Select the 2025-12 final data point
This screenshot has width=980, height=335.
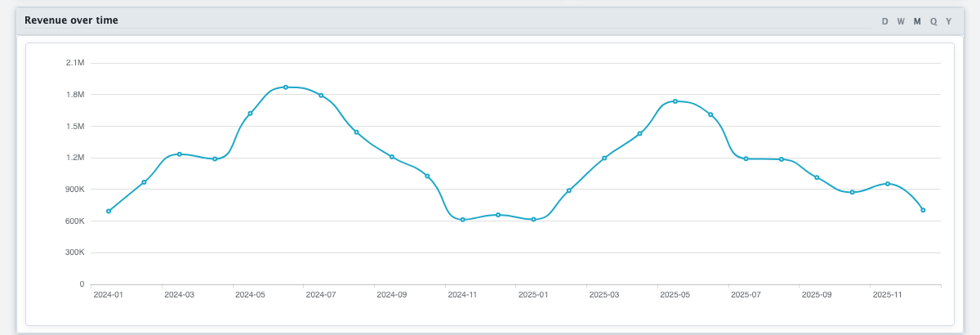click(923, 210)
